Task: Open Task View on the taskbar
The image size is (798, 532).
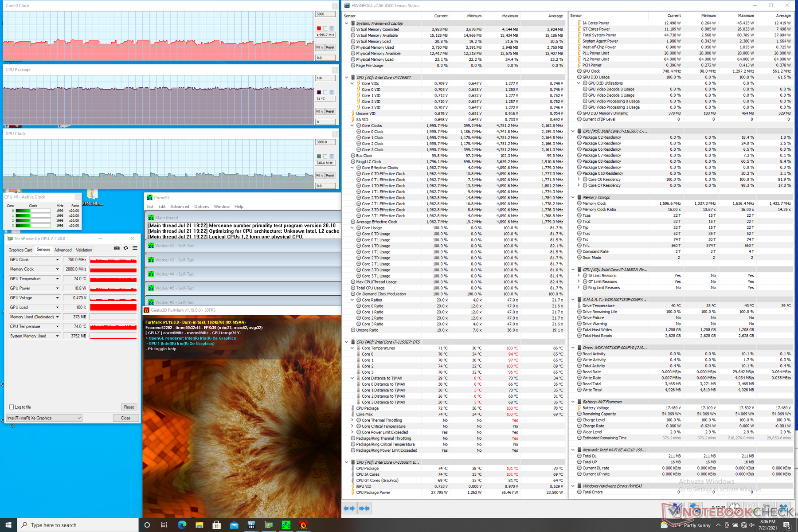Action: [164, 525]
